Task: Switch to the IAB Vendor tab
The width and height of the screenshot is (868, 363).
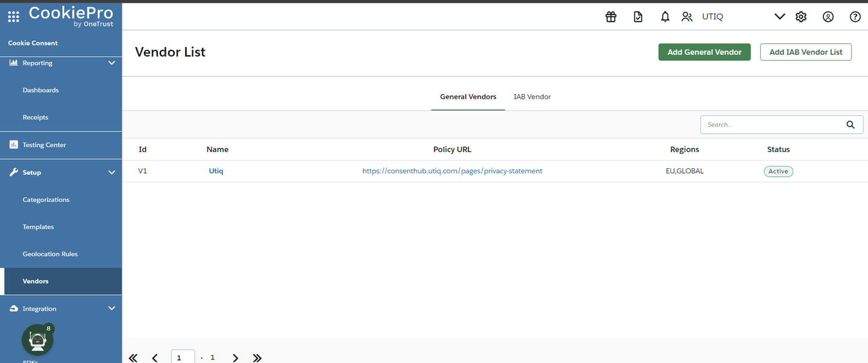Action: pyautogui.click(x=532, y=96)
